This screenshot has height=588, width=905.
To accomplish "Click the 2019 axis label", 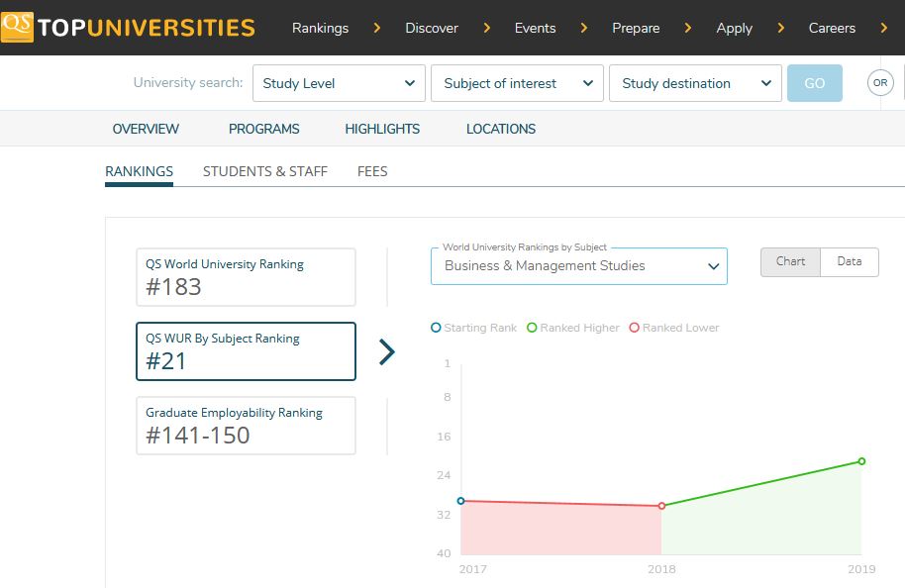I will (861, 569).
